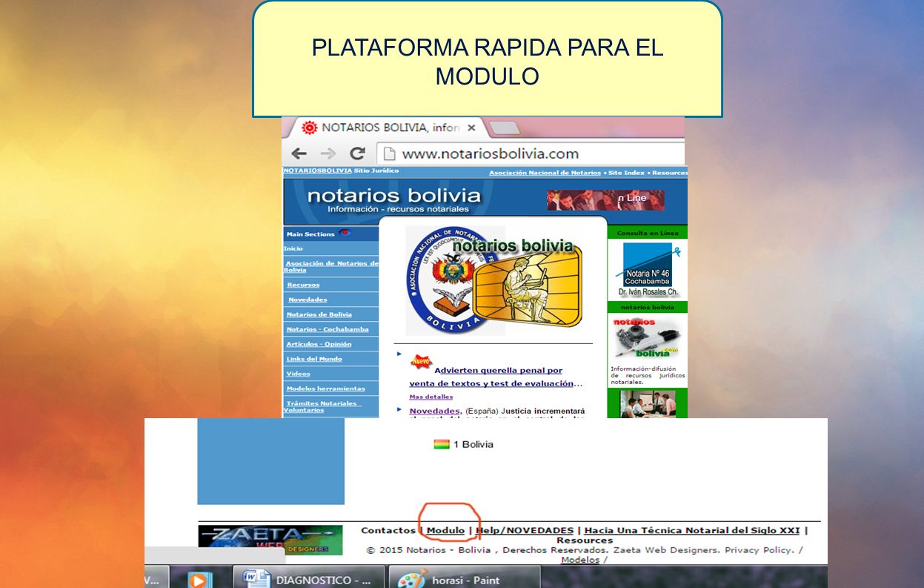Open Asociación de Notarios de Bolivia sidebar link
This screenshot has height=588, width=924.
pos(332,266)
